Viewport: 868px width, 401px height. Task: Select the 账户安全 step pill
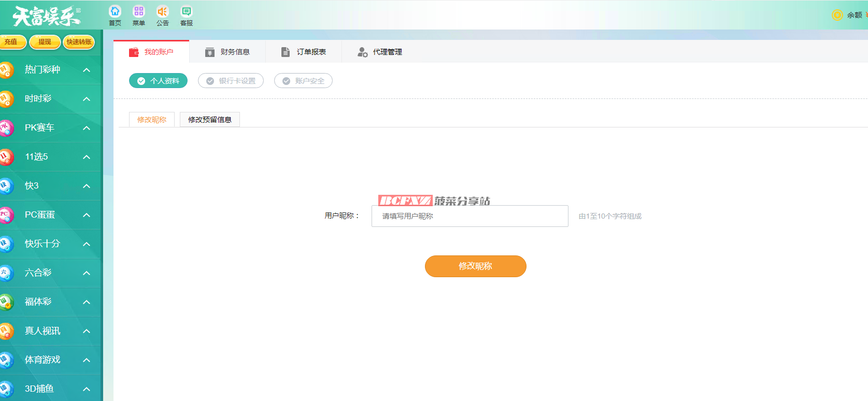303,81
